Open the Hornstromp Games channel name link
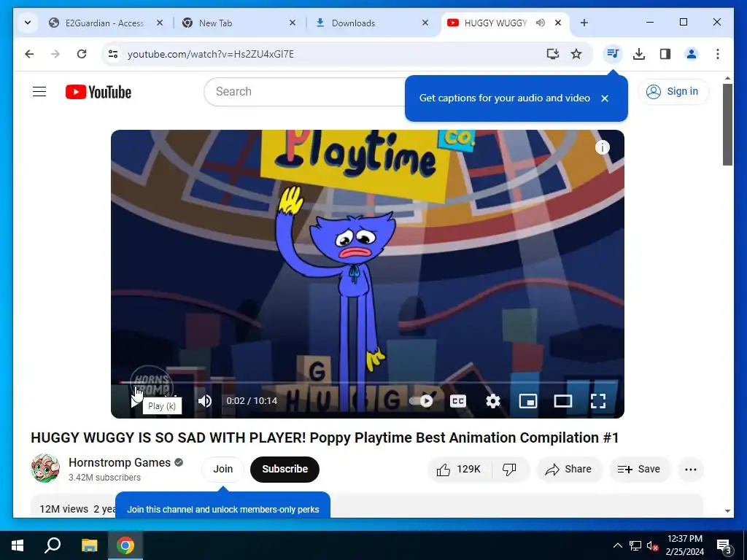Screen dimensions: 747x560 click(x=120, y=462)
